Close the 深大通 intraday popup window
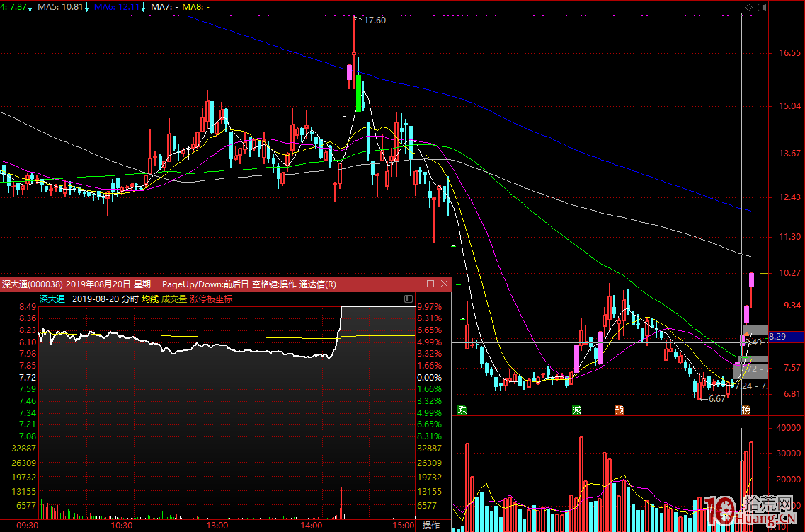805x532 pixels. (444, 284)
